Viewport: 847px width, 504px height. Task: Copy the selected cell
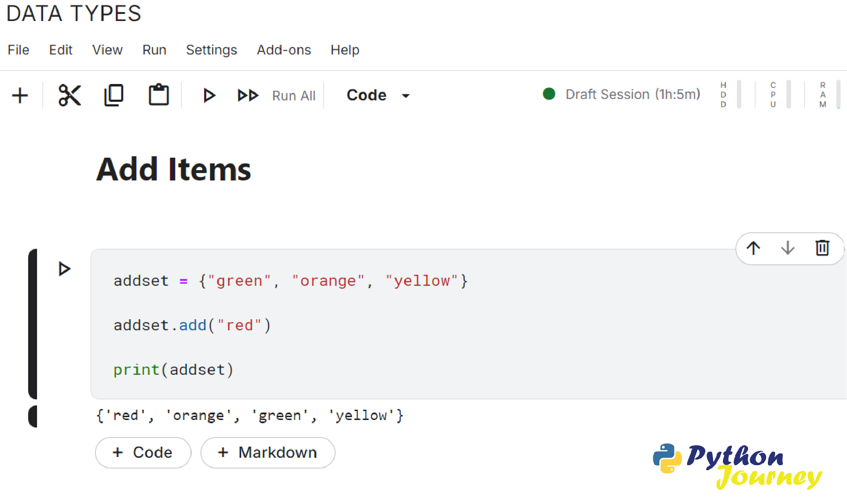[114, 95]
